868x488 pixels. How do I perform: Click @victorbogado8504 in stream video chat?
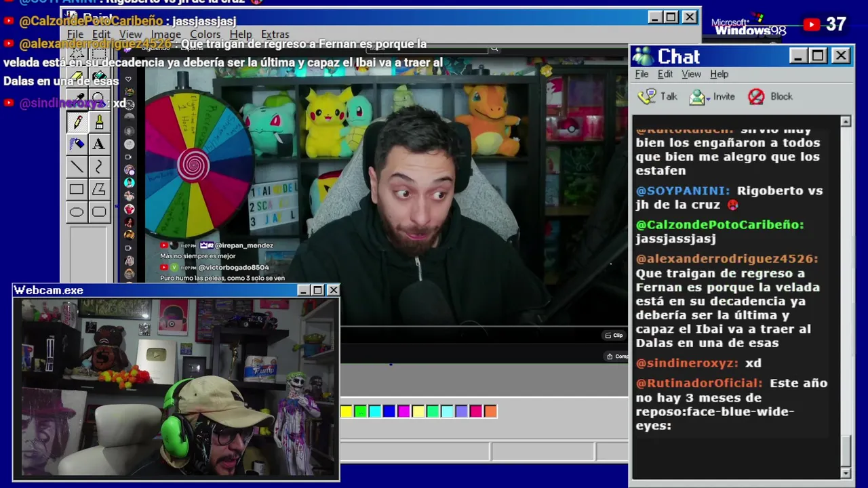point(233,268)
